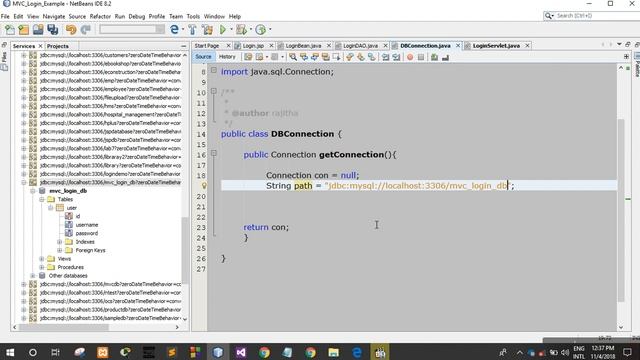This screenshot has height=360, width=640.
Task: Minimize the Services panel
Action: (x=183, y=46)
